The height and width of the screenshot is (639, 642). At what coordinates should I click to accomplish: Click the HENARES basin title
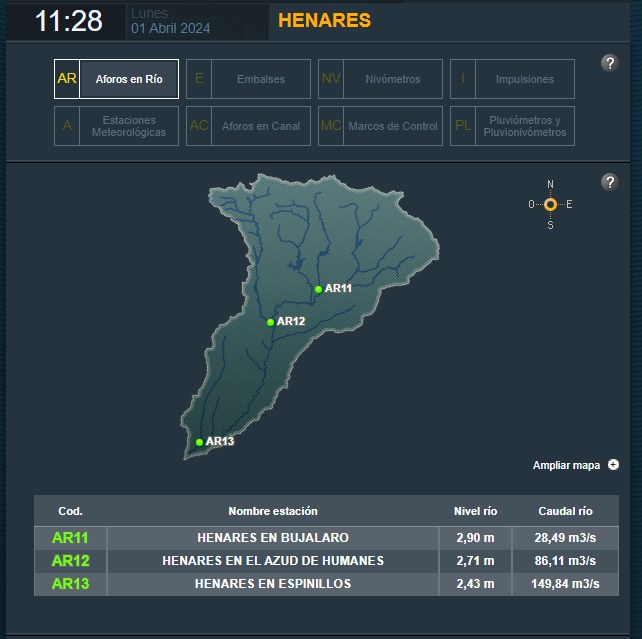coord(324,20)
